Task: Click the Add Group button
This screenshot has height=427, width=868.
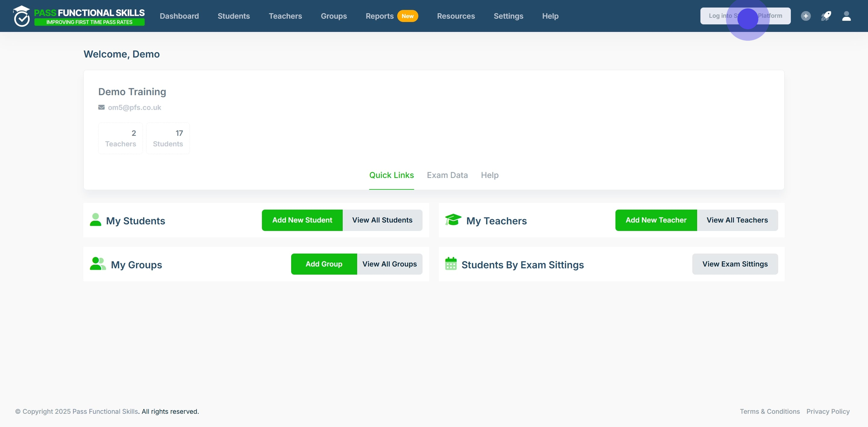Action: [324, 264]
